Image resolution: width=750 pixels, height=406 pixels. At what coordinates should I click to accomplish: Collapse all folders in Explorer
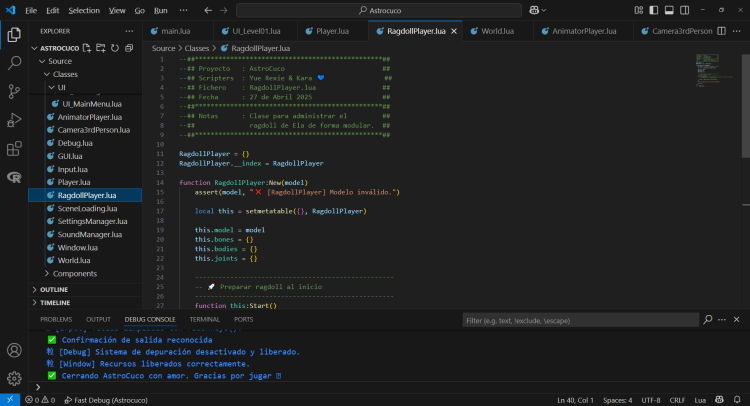point(129,47)
